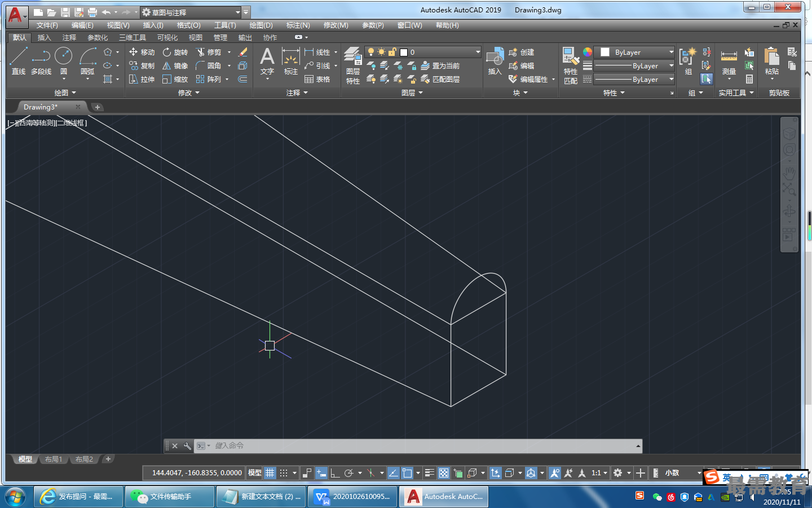Select the 圆弧 arc tool
This screenshot has width=812, height=508.
pos(87,61)
